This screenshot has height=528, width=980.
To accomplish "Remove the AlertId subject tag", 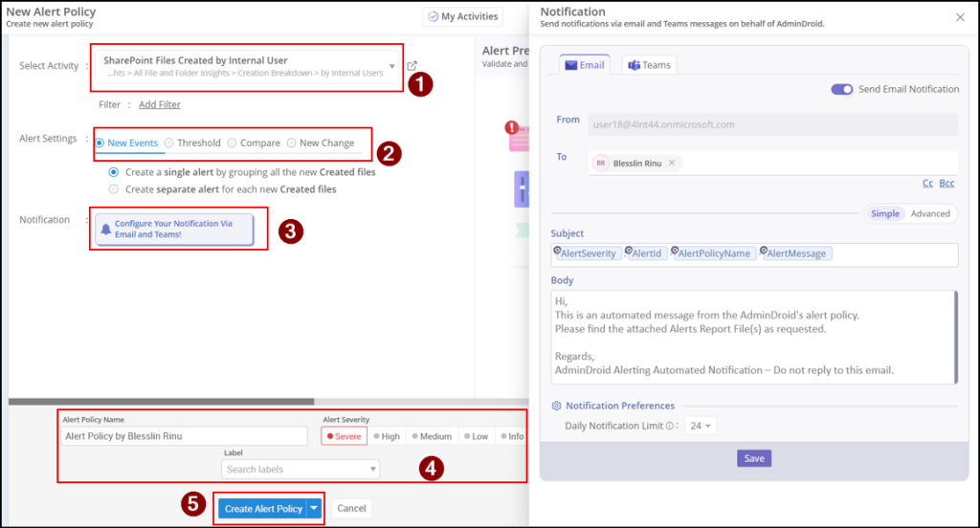I will 629,250.
